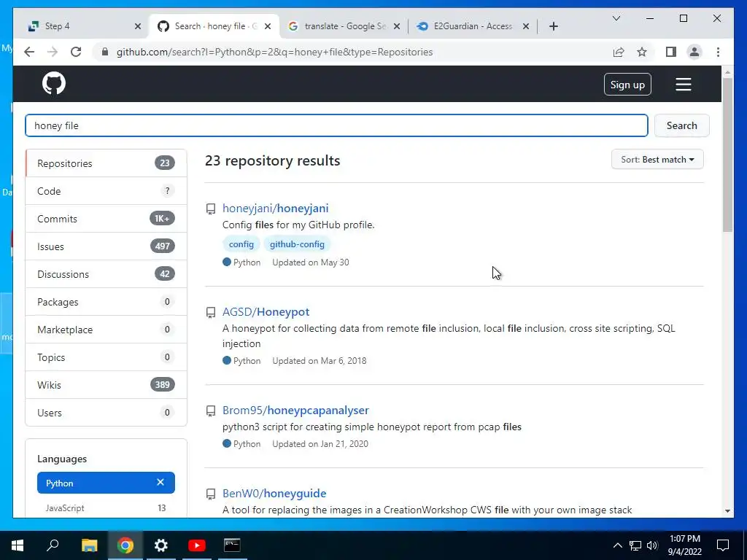Close the Step 4 tab

click(x=138, y=26)
